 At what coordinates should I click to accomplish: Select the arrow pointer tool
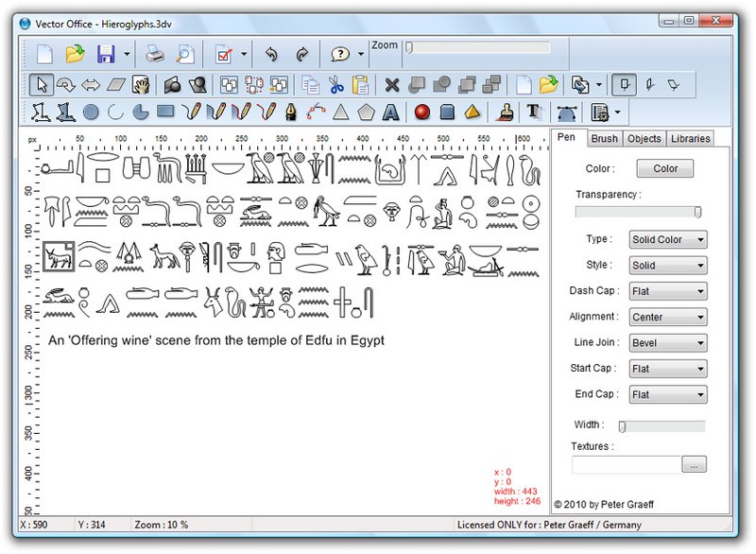42,85
